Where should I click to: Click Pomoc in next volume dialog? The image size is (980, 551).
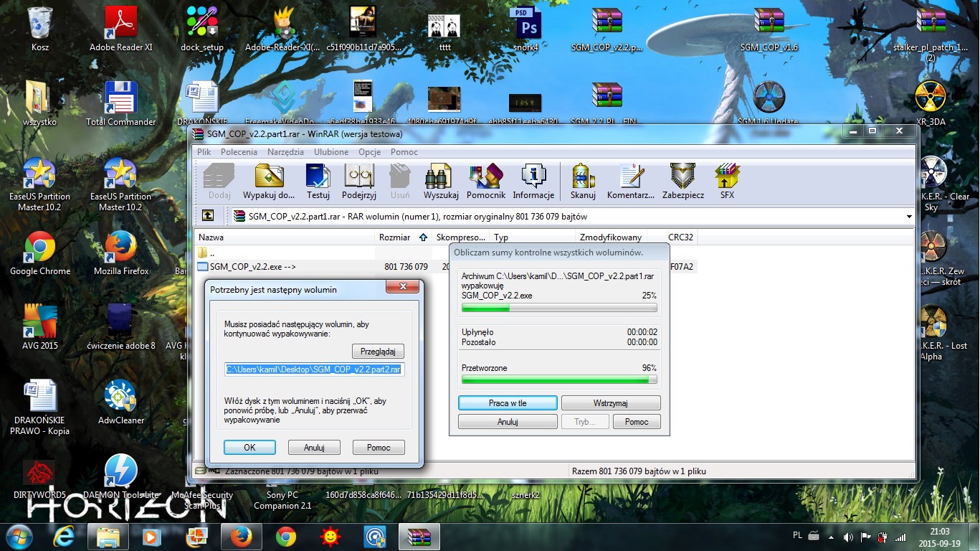click(x=379, y=447)
